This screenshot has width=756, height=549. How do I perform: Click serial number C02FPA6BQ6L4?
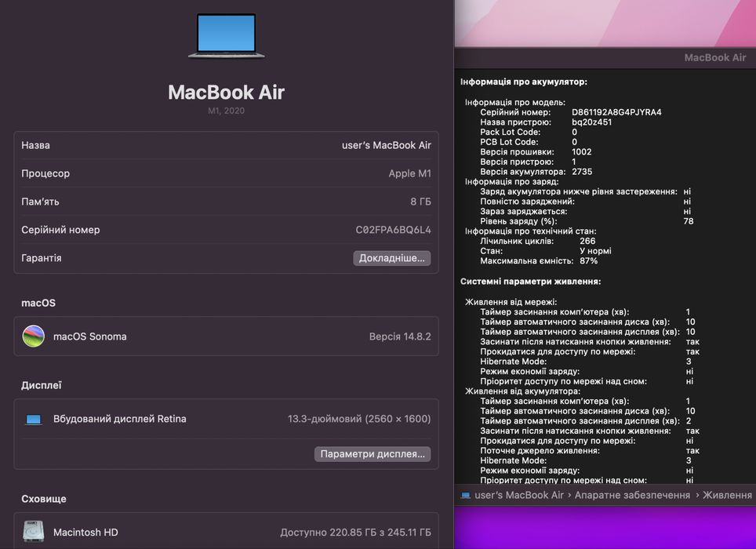point(394,230)
